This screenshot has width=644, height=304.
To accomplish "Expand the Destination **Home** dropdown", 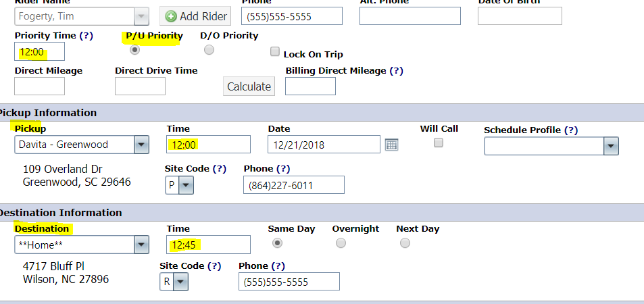I will 141,245.
